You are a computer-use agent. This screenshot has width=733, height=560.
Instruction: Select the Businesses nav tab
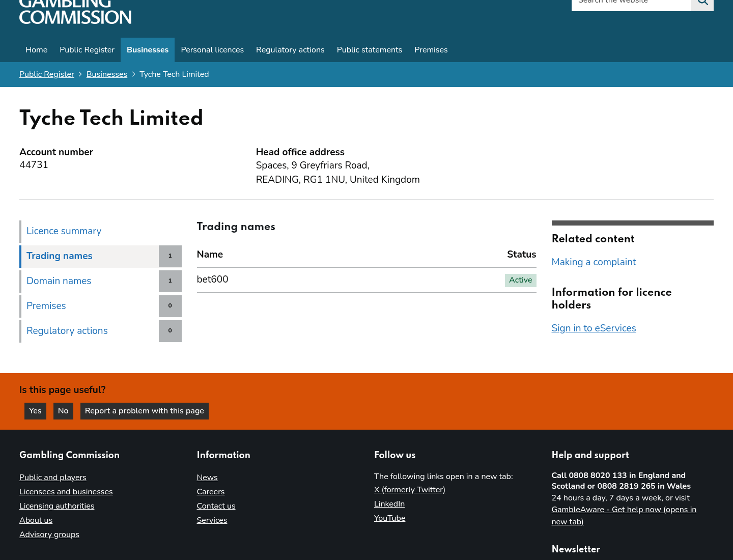pos(148,50)
